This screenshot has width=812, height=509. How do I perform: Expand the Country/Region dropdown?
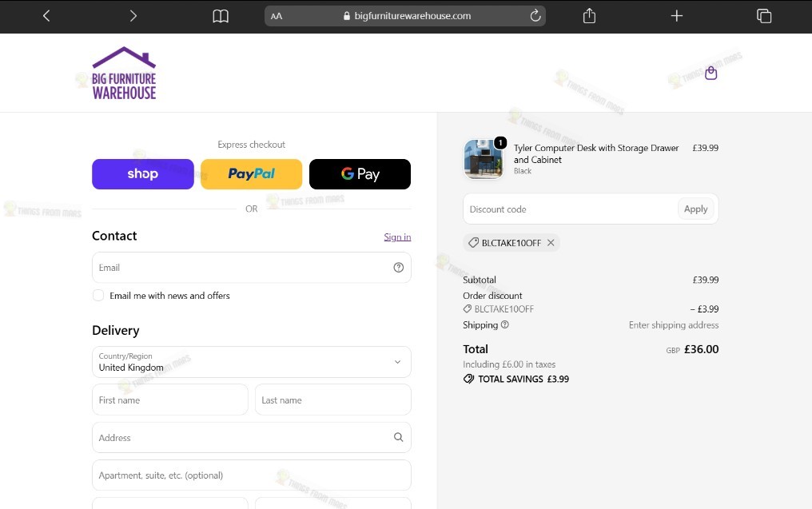252,362
